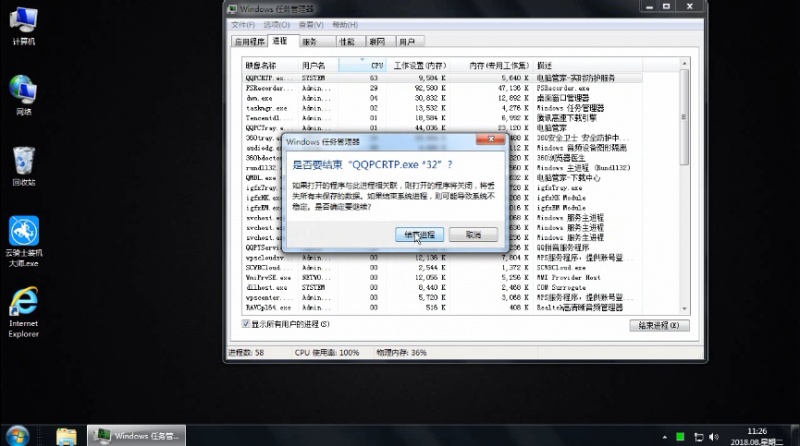Switch to the 进程 tab

tap(282, 41)
